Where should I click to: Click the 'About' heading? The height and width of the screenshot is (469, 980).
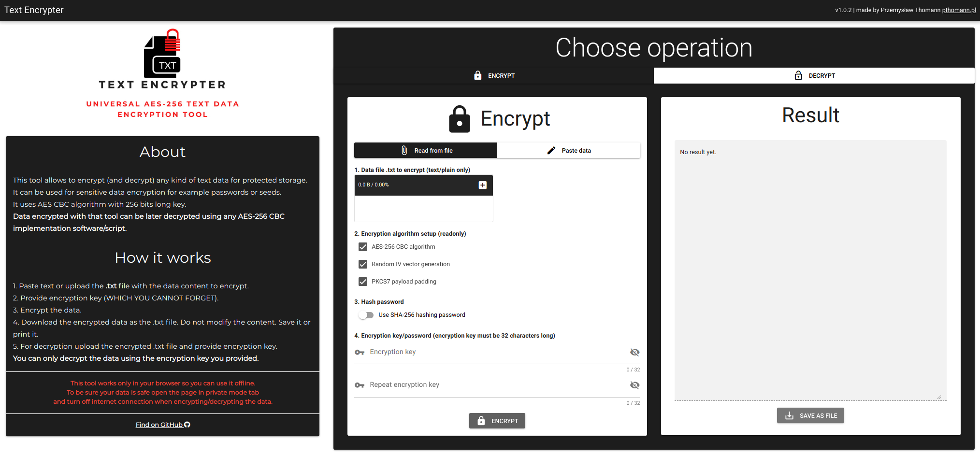click(x=163, y=152)
